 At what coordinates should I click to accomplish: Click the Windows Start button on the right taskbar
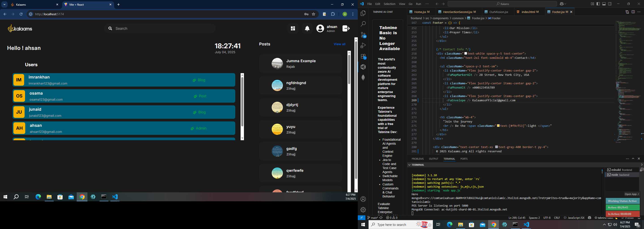(x=363, y=225)
